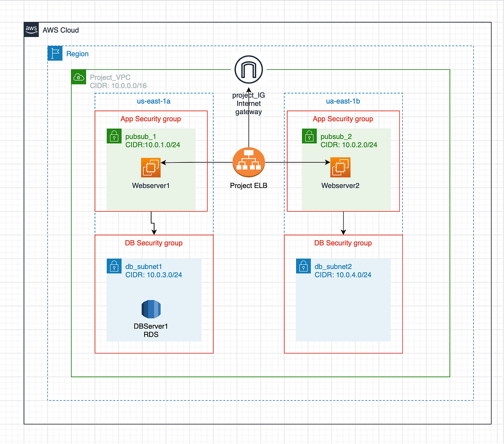Click the pubsub_2 subnet lock icon
504x444 pixels.
pyautogui.click(x=309, y=136)
